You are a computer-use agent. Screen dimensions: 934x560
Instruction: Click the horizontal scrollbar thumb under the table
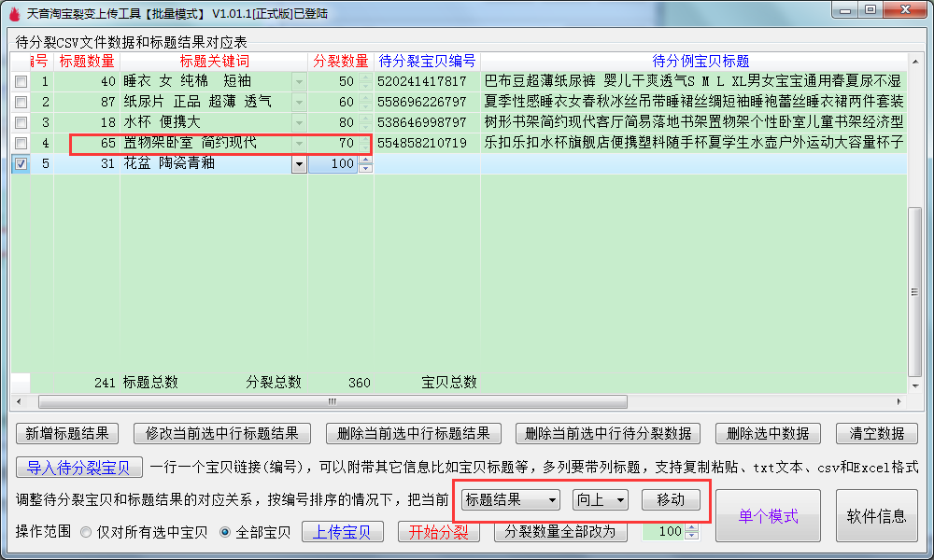332,402
